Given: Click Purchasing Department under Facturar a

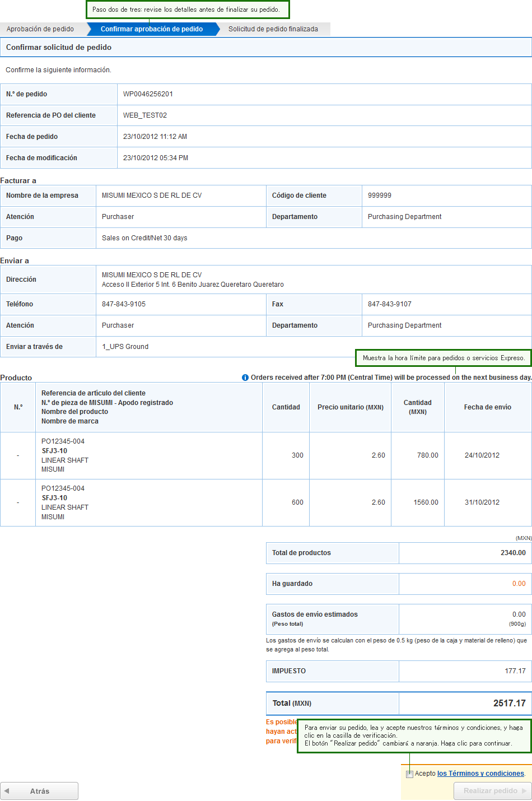Looking at the screenshot, I should (x=404, y=217).
